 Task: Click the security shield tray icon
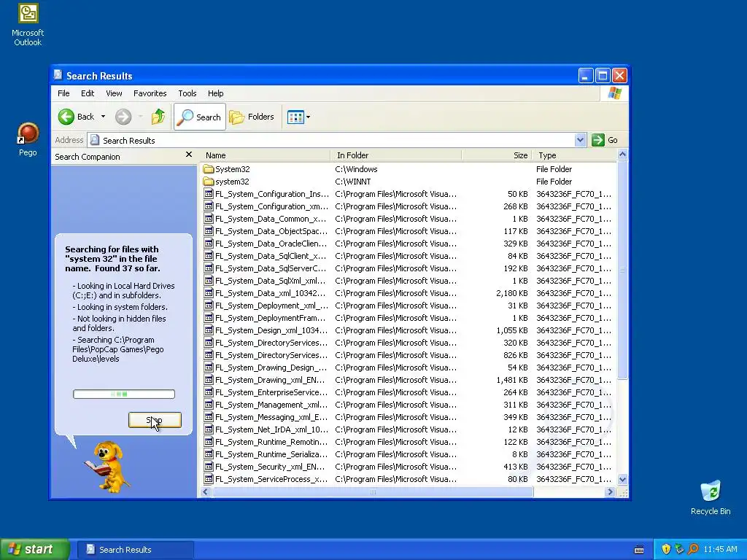[x=666, y=549]
